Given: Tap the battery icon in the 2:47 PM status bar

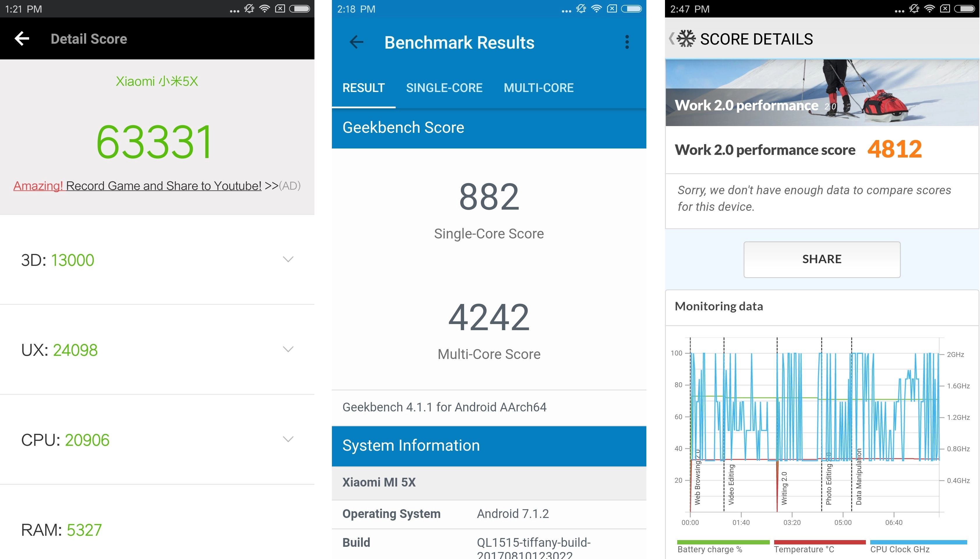Looking at the screenshot, I should point(964,8).
